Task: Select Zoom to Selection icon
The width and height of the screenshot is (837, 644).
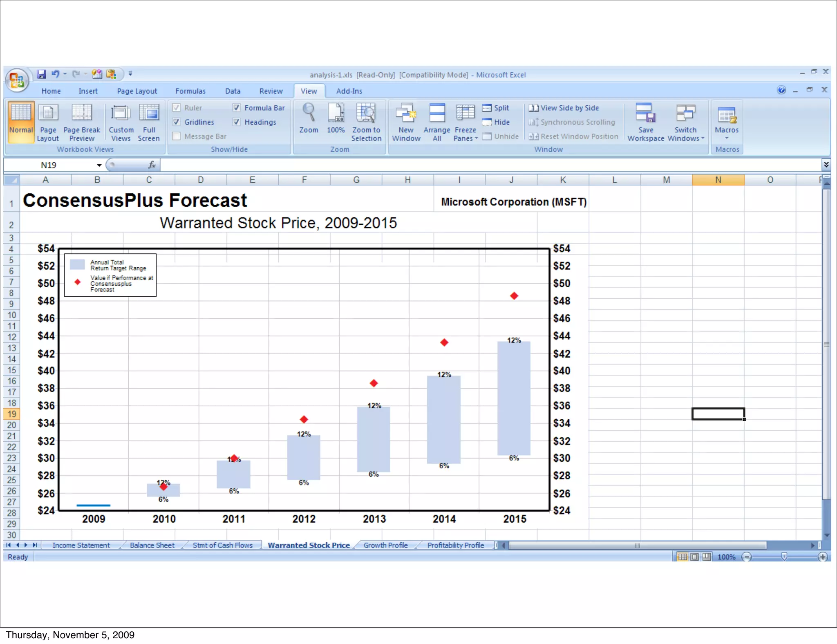Action: 366,113
